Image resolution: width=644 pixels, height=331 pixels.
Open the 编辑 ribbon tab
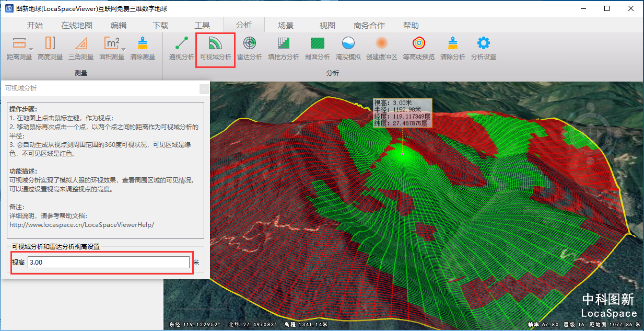119,25
